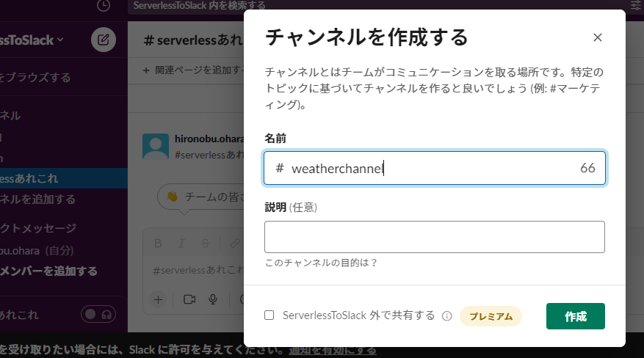Open the search filter options icon

click(637, 5)
